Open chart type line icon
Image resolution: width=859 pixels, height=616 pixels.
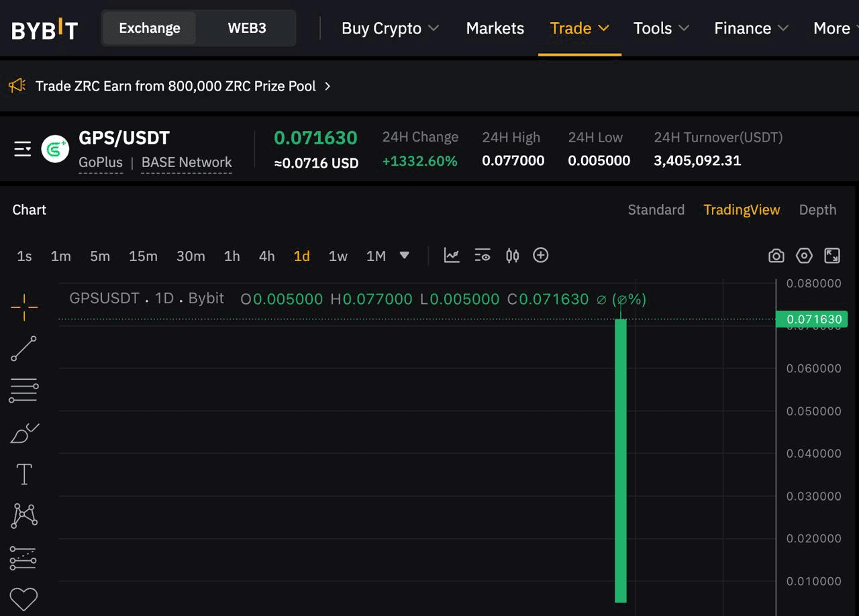pyautogui.click(x=452, y=256)
